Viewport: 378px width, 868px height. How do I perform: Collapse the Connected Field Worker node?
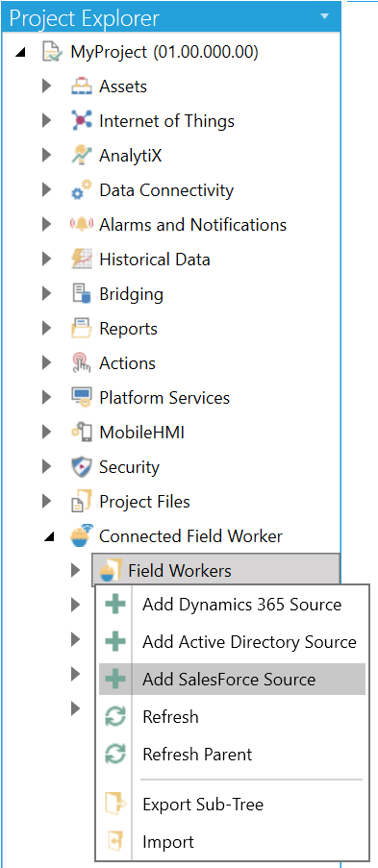pos(49,537)
